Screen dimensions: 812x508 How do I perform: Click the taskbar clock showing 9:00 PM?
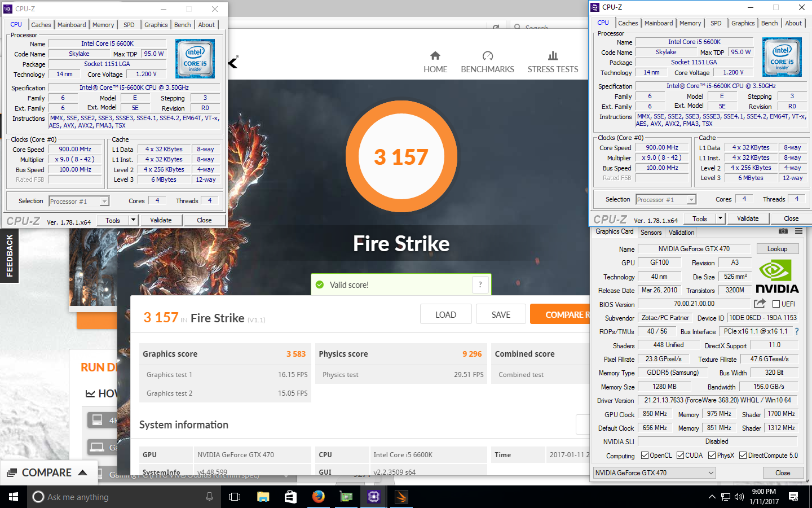coord(764,497)
